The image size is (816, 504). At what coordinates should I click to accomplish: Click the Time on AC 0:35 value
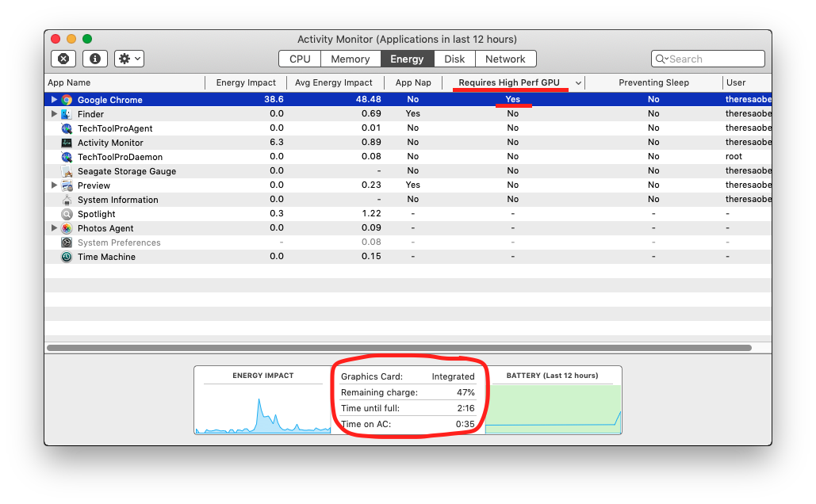[465, 425]
